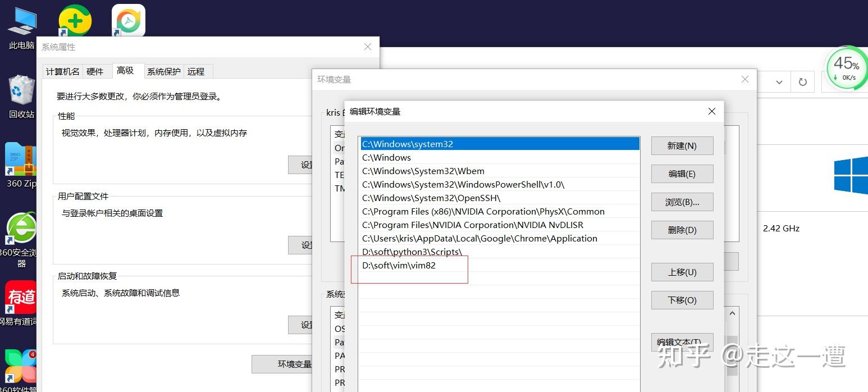Click 编辑文本(T) to edit as text
Viewport: 868px width, 392px height.
681,342
